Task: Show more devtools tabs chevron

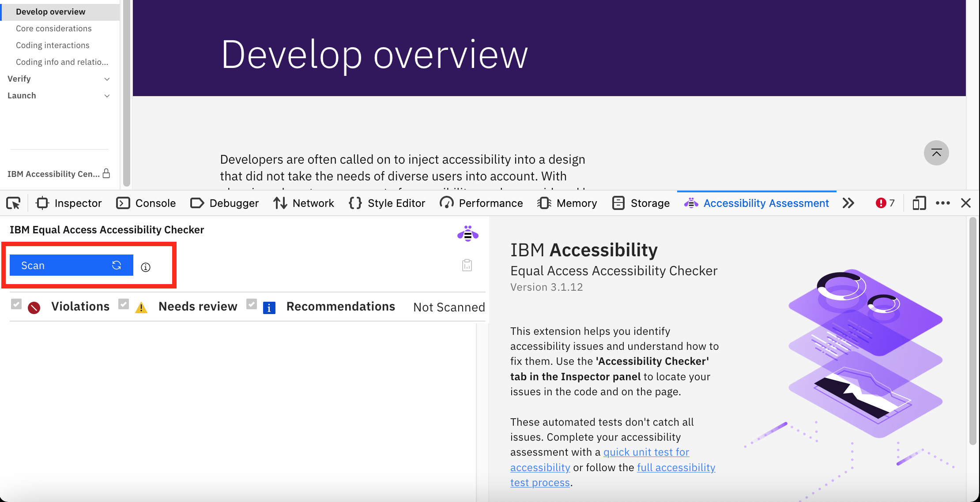Action: 848,203
